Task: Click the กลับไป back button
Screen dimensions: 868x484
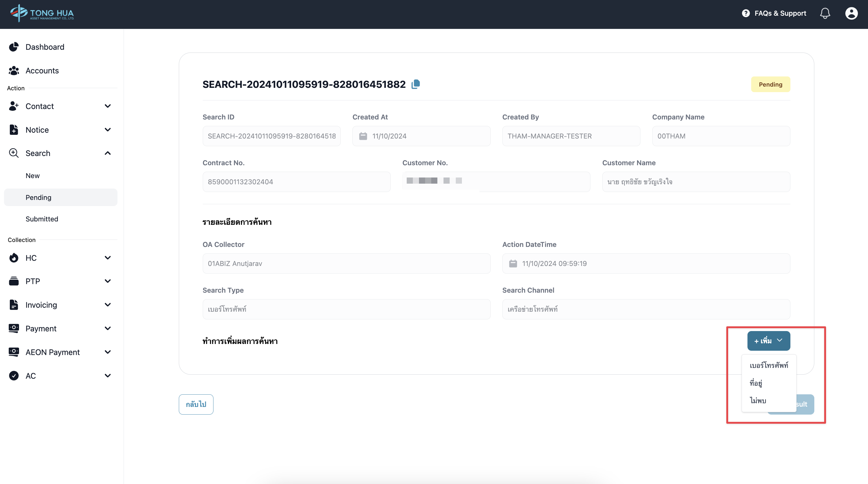Action: [x=196, y=404]
